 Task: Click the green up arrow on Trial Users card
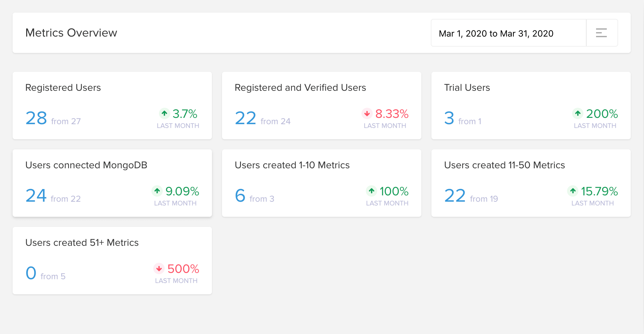pos(577,113)
